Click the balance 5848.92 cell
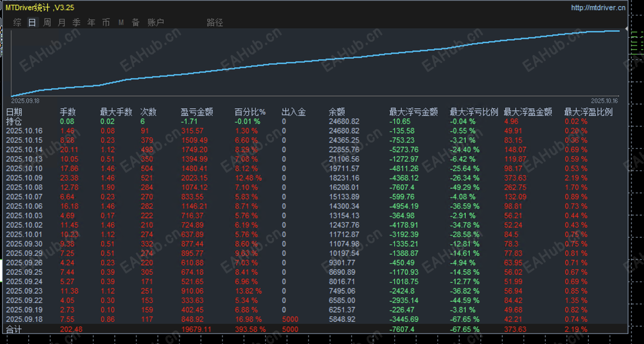 pos(342,319)
